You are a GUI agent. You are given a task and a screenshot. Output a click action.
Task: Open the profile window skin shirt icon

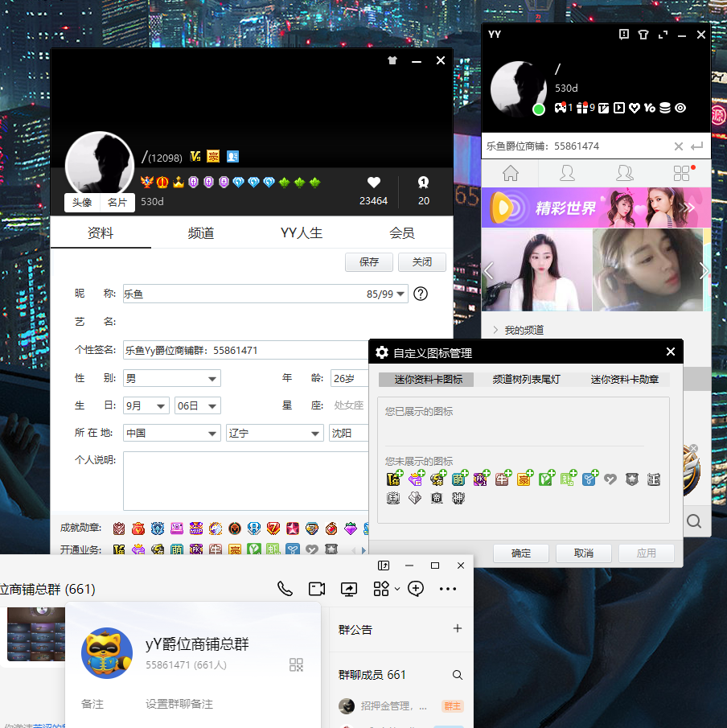tap(392, 60)
